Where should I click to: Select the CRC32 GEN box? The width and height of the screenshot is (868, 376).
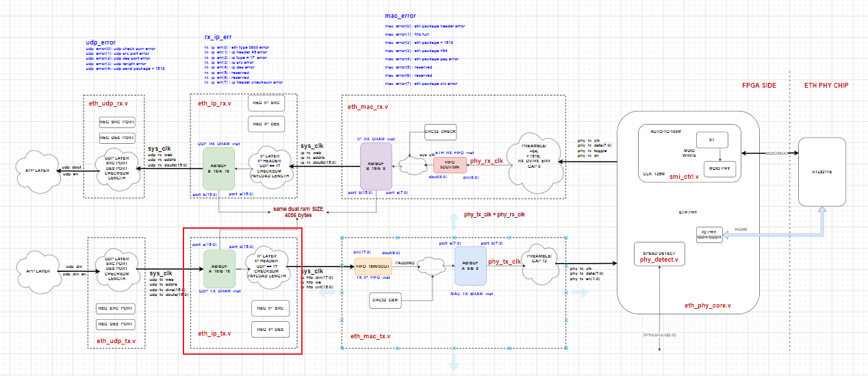pyautogui.click(x=385, y=299)
